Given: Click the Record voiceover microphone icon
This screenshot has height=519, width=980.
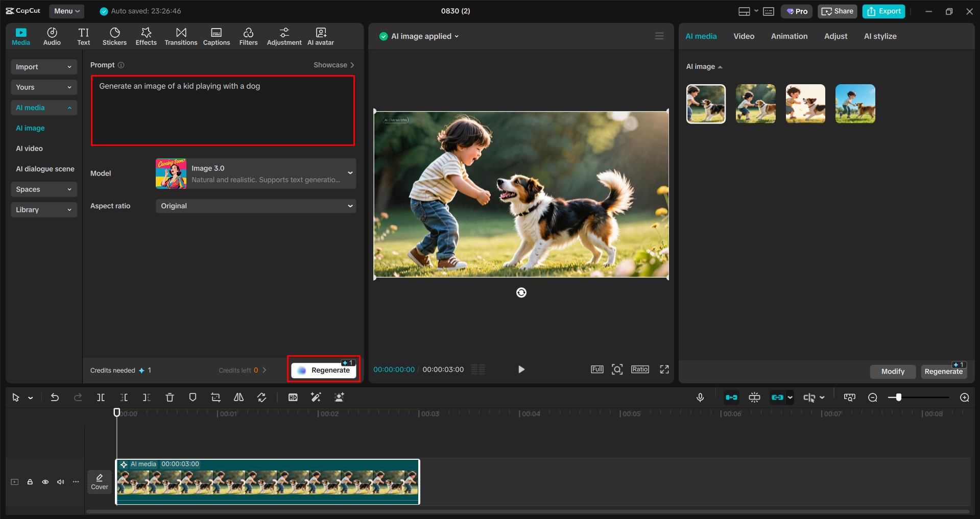Looking at the screenshot, I should (x=700, y=397).
